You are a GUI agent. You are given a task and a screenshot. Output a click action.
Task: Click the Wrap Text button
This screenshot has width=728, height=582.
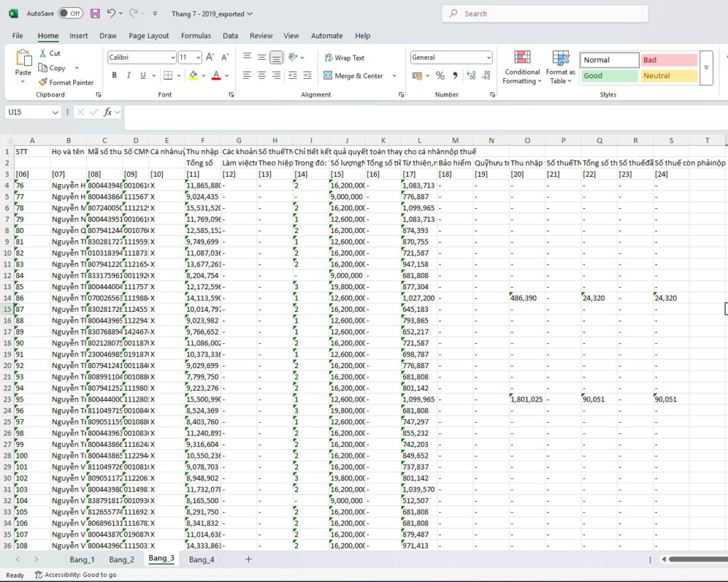tap(343, 58)
